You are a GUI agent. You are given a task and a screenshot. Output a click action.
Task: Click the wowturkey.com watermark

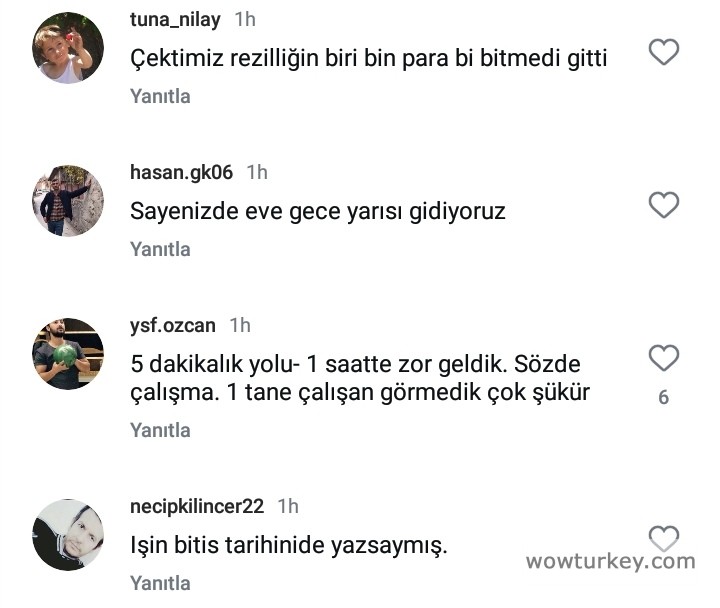click(x=611, y=561)
